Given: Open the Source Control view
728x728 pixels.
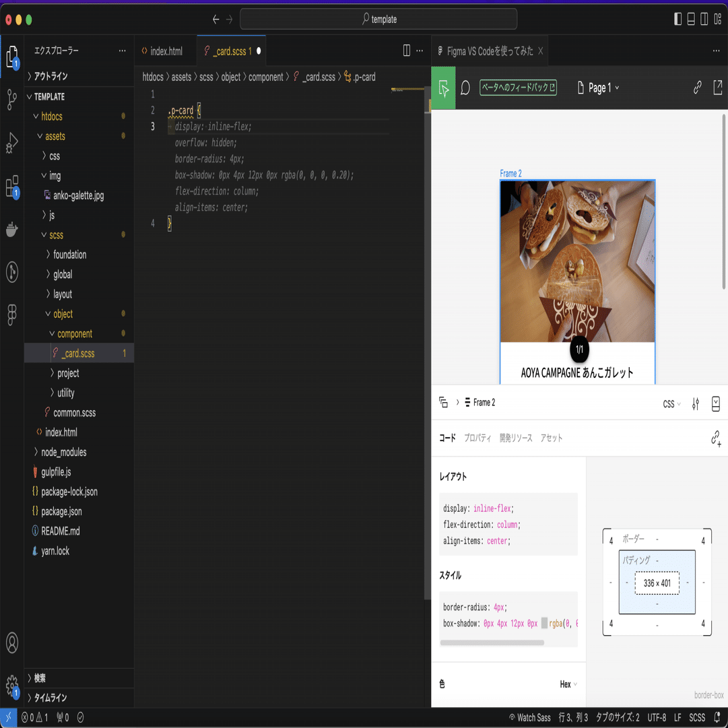Looking at the screenshot, I should (x=12, y=100).
